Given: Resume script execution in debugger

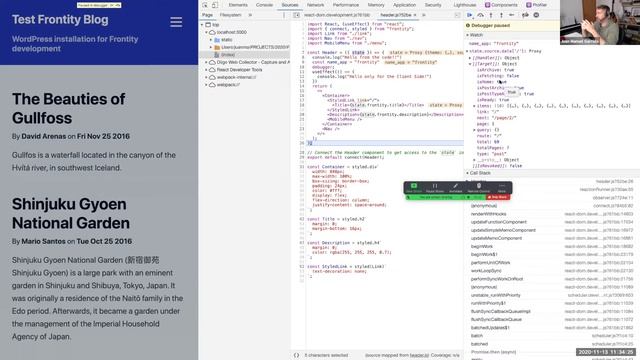Looking at the screenshot, I should tap(469, 15).
